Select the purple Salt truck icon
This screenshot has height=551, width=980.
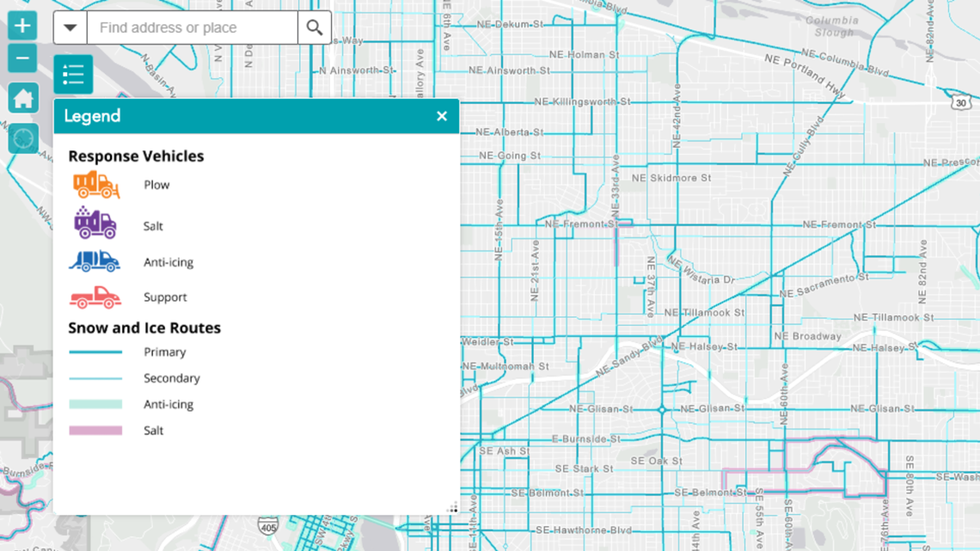95,223
